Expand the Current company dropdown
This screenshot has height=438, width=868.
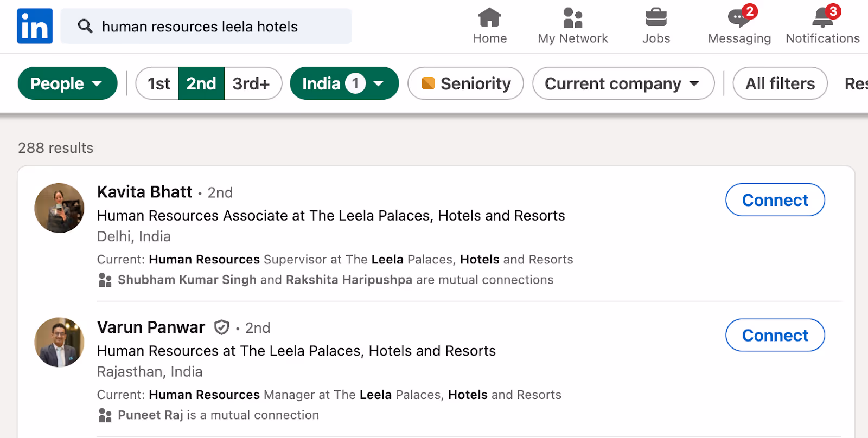623,83
